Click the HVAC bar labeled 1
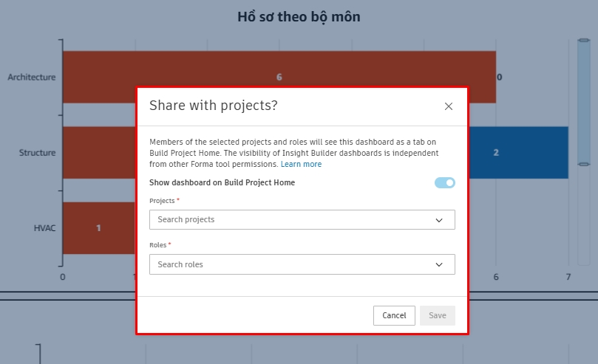This screenshot has height=364, width=598. click(x=99, y=228)
